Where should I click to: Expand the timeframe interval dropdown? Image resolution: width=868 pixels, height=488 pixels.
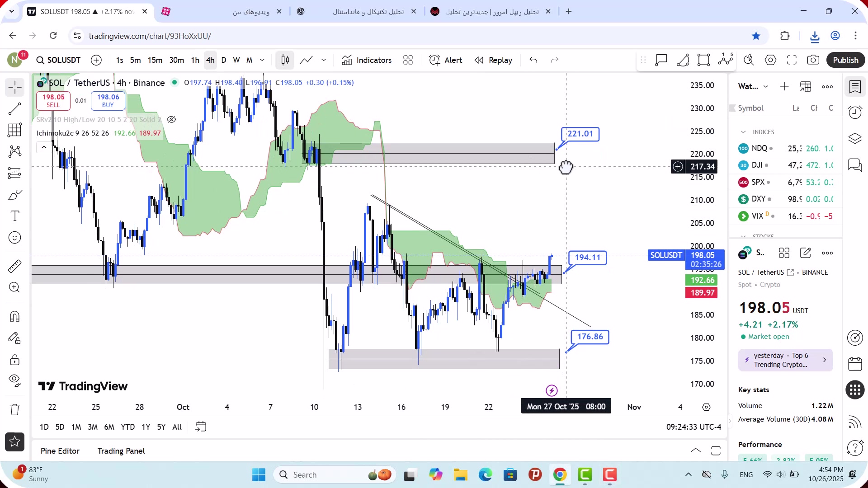click(x=262, y=60)
